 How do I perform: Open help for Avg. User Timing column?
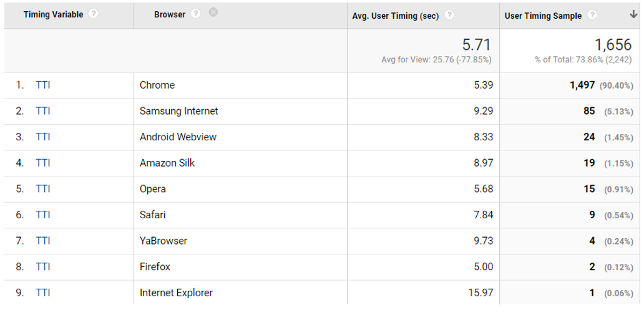tap(450, 15)
